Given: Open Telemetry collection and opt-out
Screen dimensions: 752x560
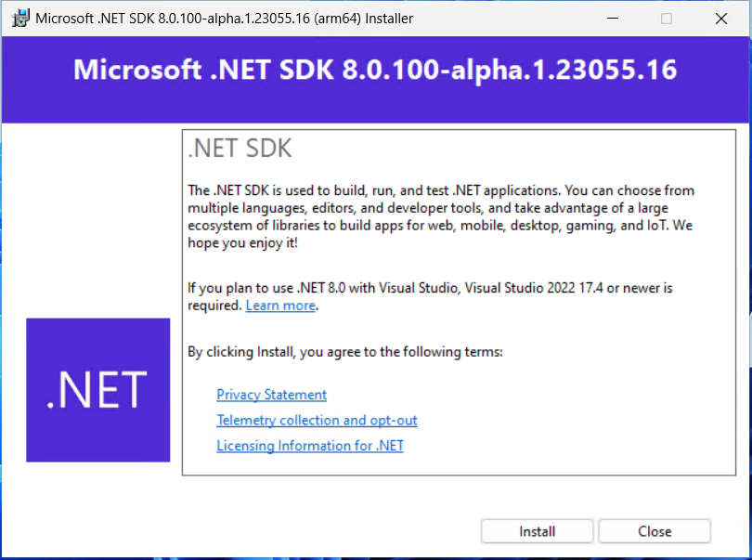Looking at the screenshot, I should pyautogui.click(x=317, y=420).
